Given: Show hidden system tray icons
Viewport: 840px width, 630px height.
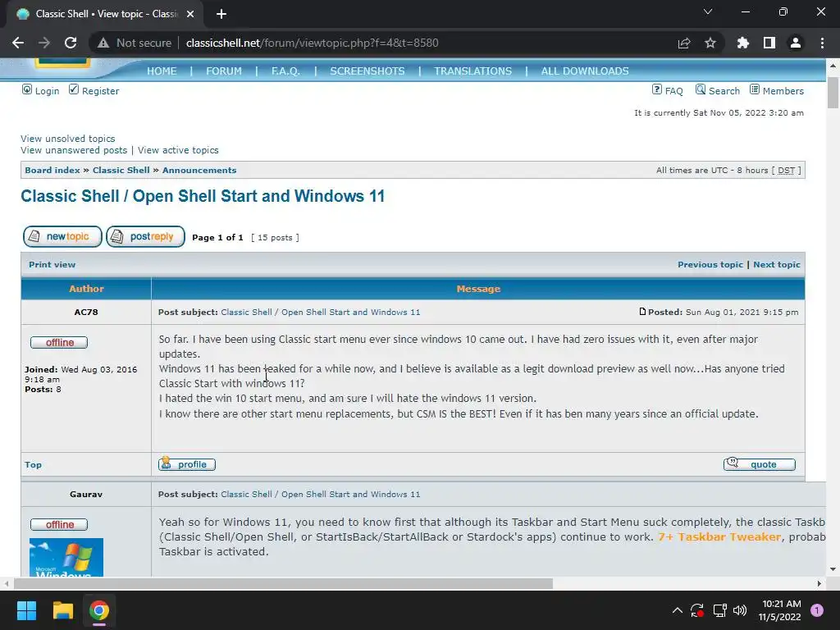Looking at the screenshot, I should click(x=677, y=610).
